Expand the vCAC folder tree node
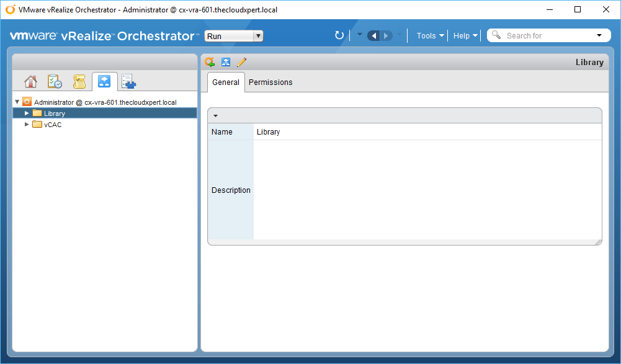The height and width of the screenshot is (364, 621). [27, 124]
